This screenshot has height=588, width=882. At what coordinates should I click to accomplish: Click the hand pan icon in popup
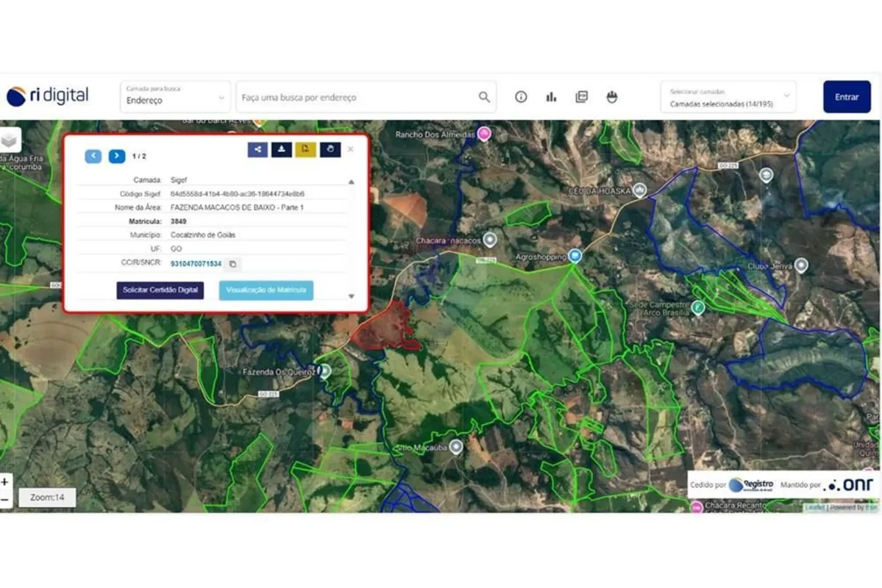(x=330, y=150)
